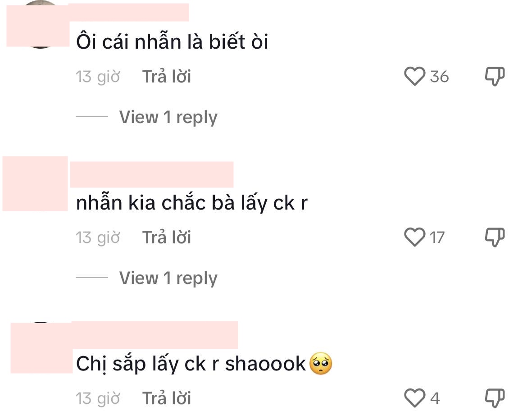Expand replies under the 36-like comment
The width and height of the screenshot is (527, 420).
tap(168, 117)
